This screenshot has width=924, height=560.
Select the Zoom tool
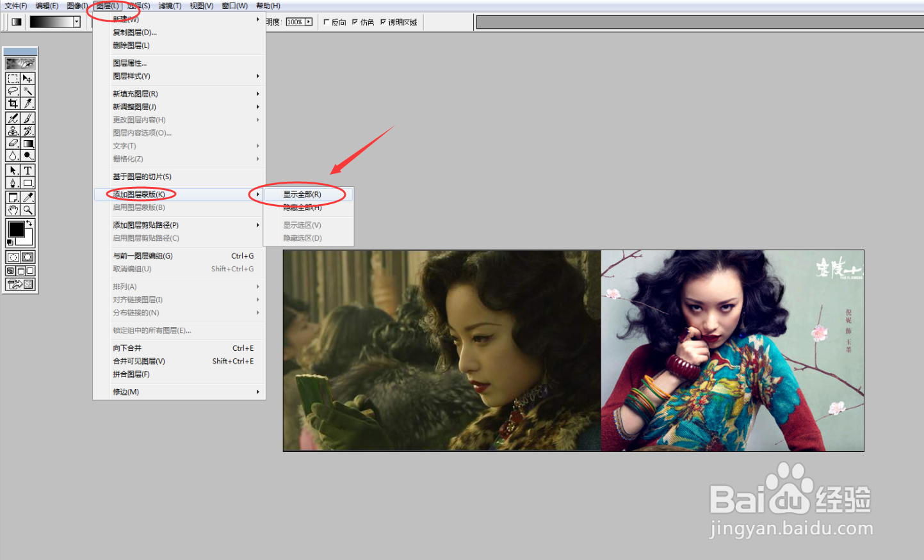[28, 209]
